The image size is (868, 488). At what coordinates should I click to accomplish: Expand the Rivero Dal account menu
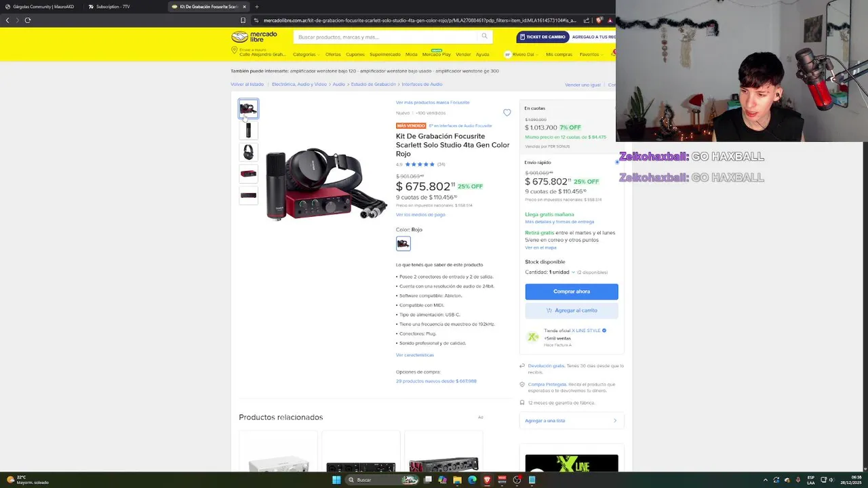pos(526,54)
